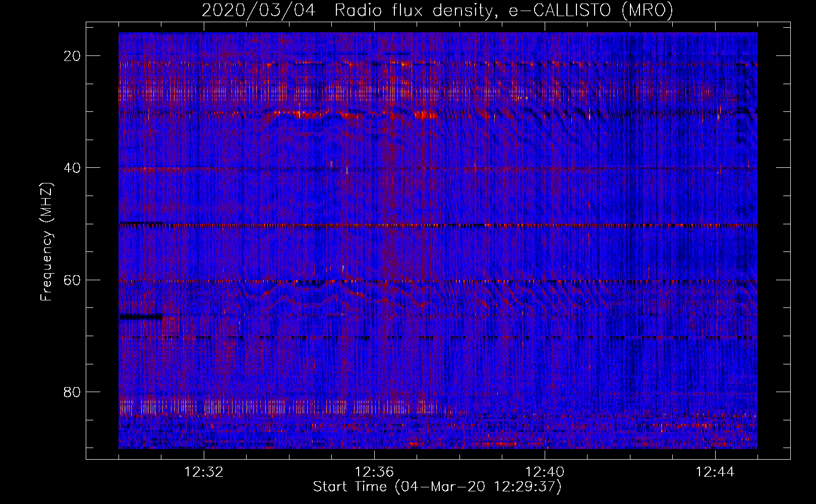816x504 pixels.
Task: Click the "Frequency (MHZ)" axis label
Action: pos(46,242)
